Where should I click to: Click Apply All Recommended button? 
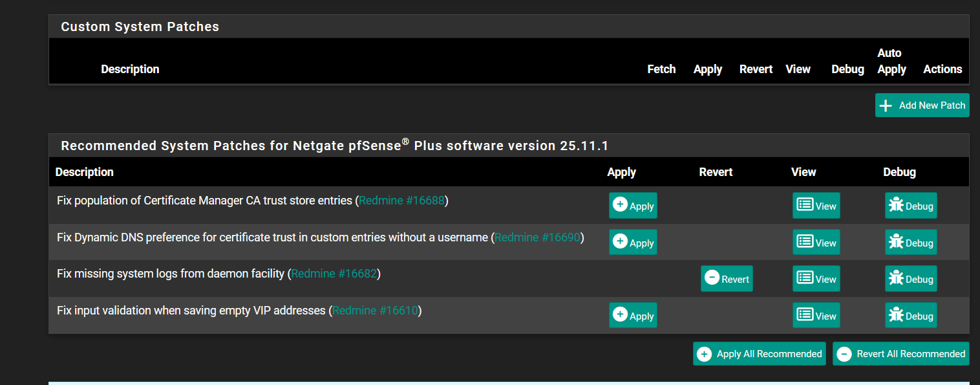click(760, 354)
